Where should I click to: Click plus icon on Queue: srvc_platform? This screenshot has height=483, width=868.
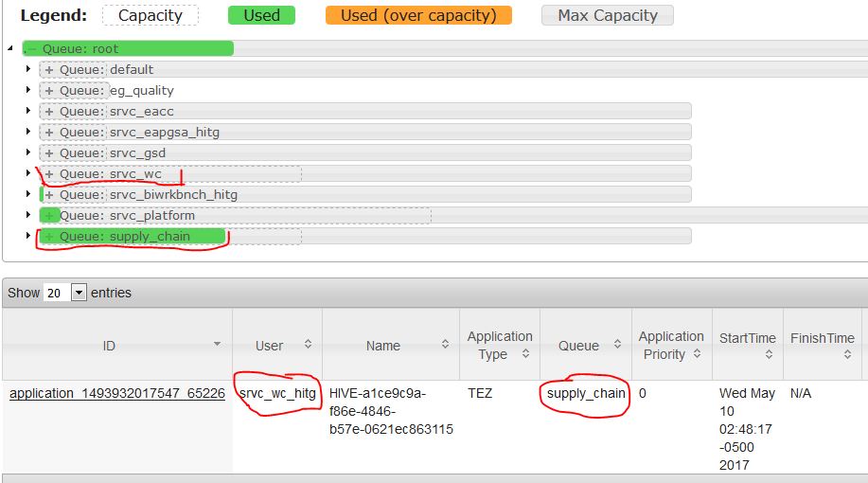point(49,216)
